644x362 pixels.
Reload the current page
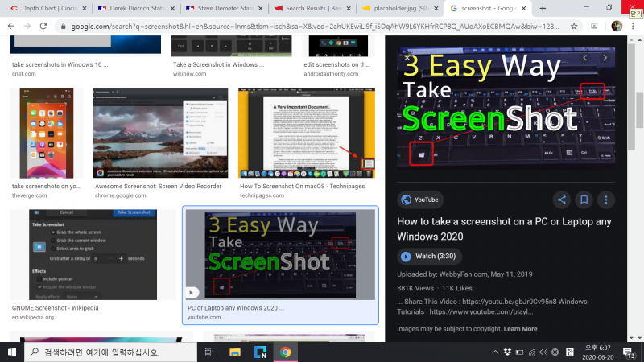(x=46, y=26)
